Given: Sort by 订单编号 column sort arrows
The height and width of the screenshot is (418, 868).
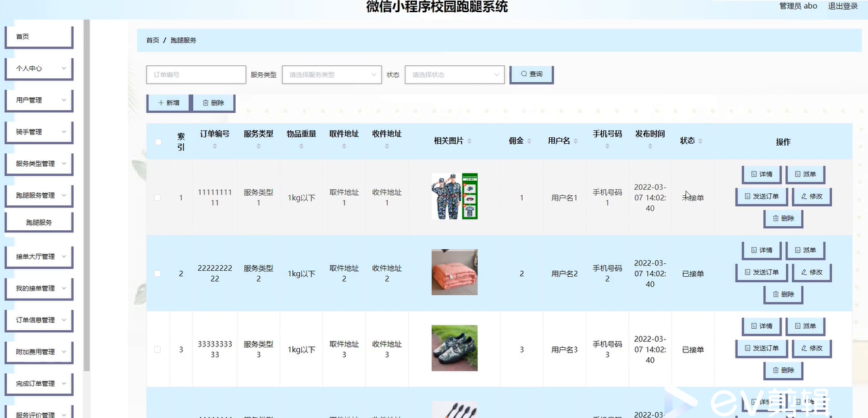Looking at the screenshot, I should [x=215, y=147].
